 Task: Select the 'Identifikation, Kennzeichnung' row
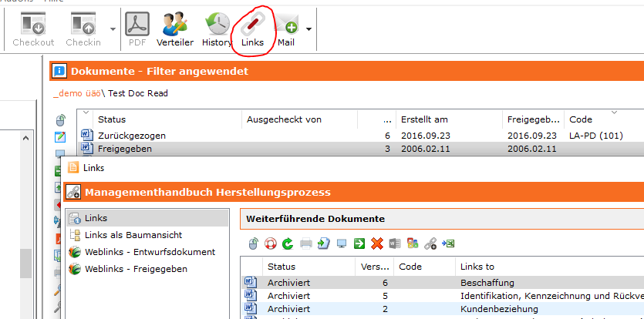pyautogui.click(x=443, y=296)
